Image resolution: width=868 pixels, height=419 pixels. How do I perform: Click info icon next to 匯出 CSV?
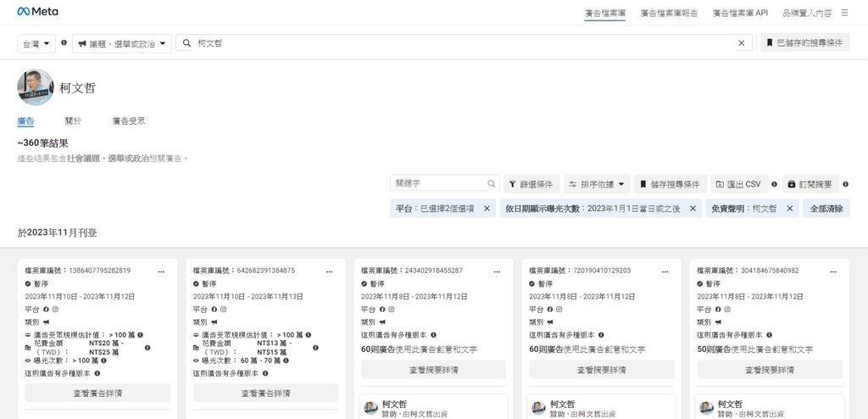(x=774, y=184)
